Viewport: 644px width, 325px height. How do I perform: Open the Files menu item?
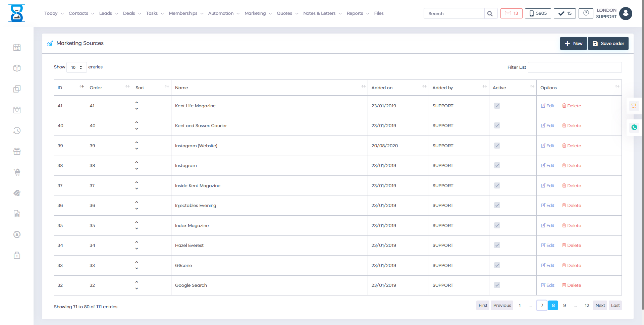(x=379, y=13)
